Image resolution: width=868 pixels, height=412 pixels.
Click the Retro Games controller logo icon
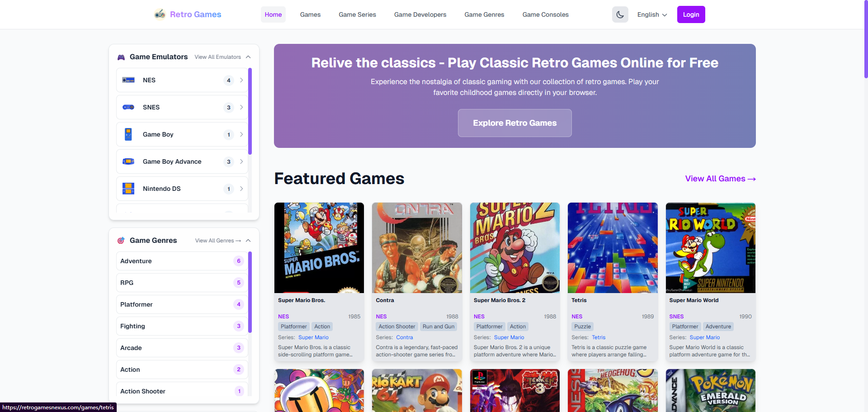click(160, 14)
